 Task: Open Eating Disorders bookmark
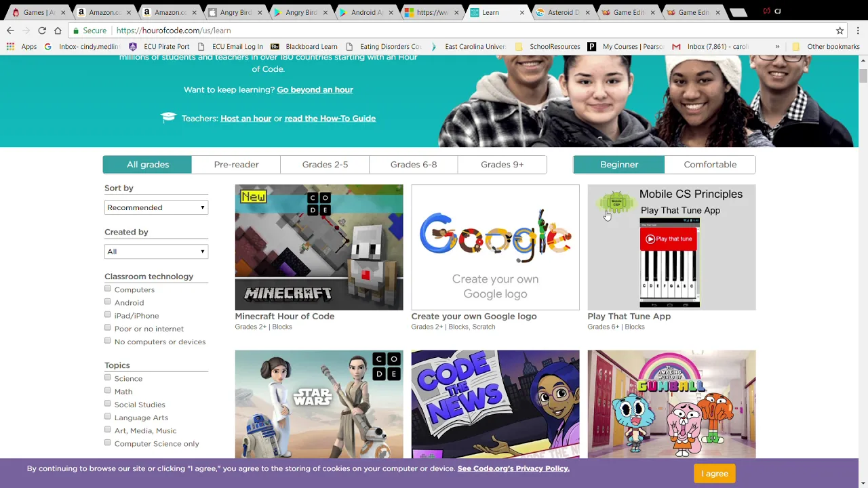(384, 47)
